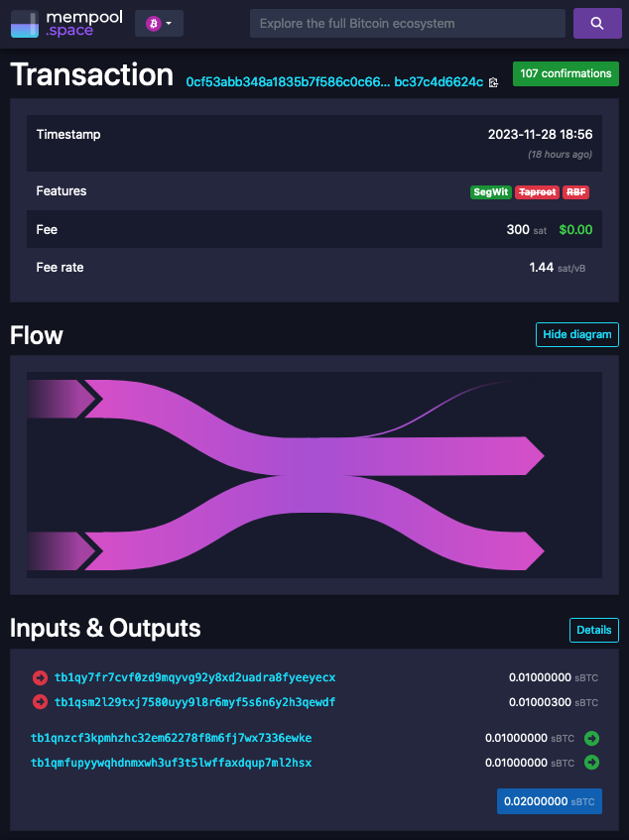Click the 107 confirmations badge
This screenshot has height=840, width=629.
pos(566,74)
